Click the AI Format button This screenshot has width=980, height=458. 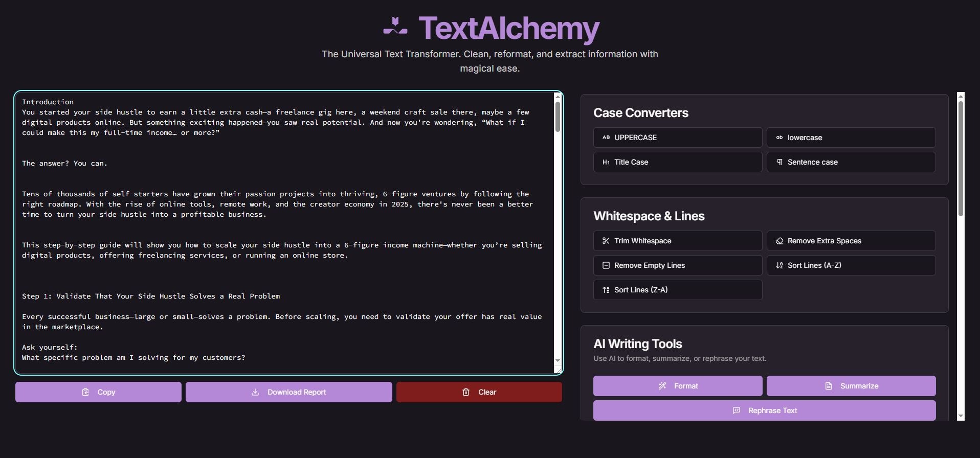(678, 386)
